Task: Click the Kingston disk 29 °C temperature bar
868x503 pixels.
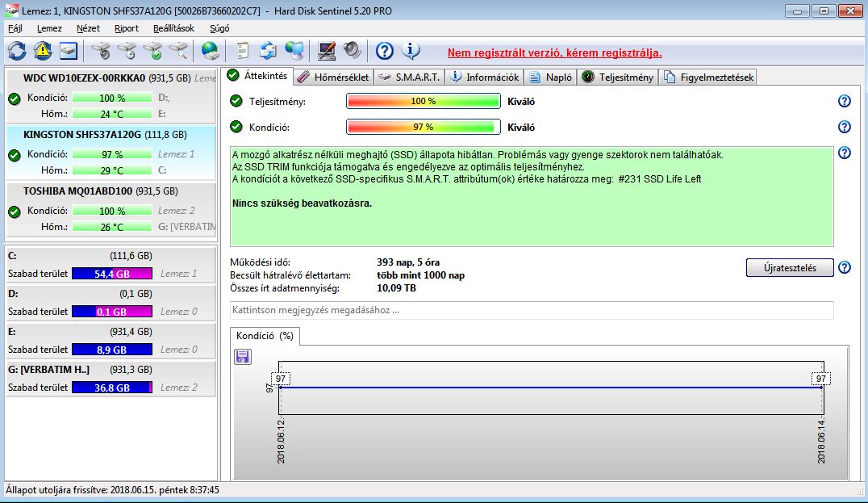Action: (112, 170)
